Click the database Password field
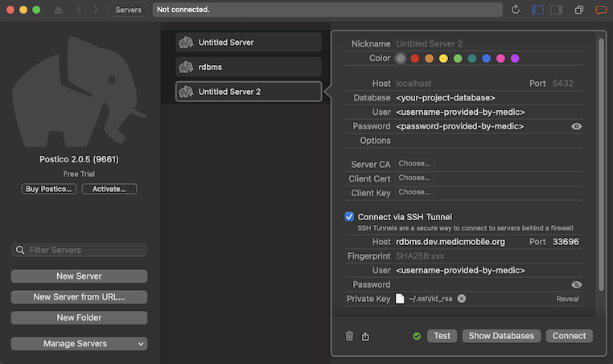 pos(482,126)
